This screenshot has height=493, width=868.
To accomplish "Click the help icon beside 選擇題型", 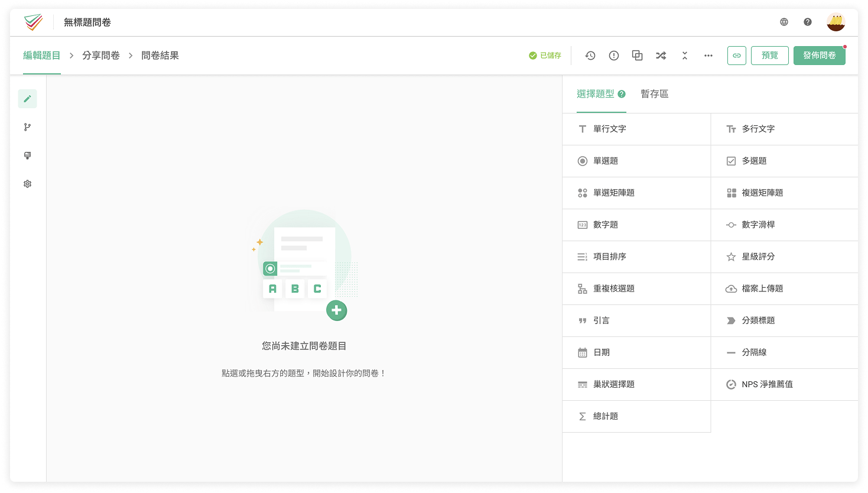I will coord(622,94).
